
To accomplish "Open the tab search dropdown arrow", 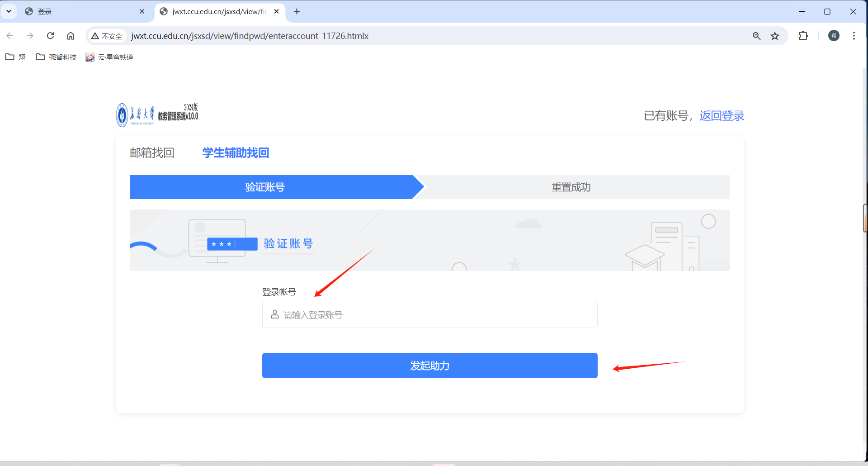I will [x=9, y=11].
